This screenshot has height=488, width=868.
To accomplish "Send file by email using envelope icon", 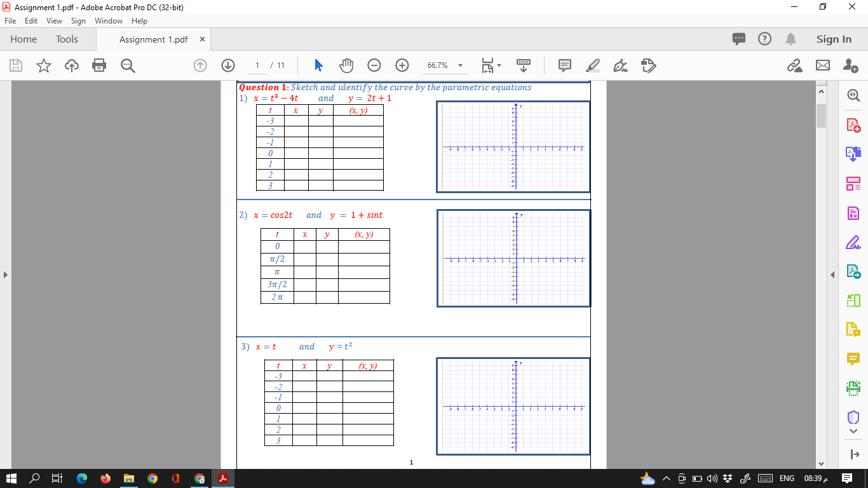I will (x=823, y=65).
